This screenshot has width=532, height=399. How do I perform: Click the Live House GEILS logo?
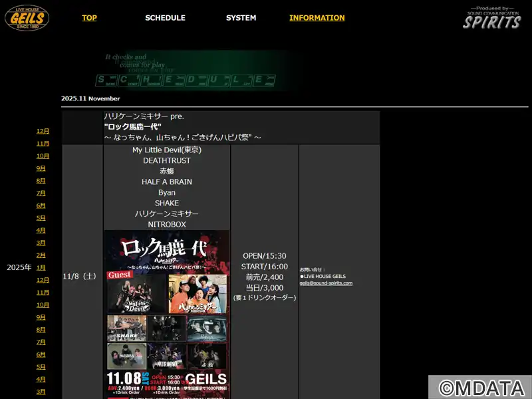27,17
